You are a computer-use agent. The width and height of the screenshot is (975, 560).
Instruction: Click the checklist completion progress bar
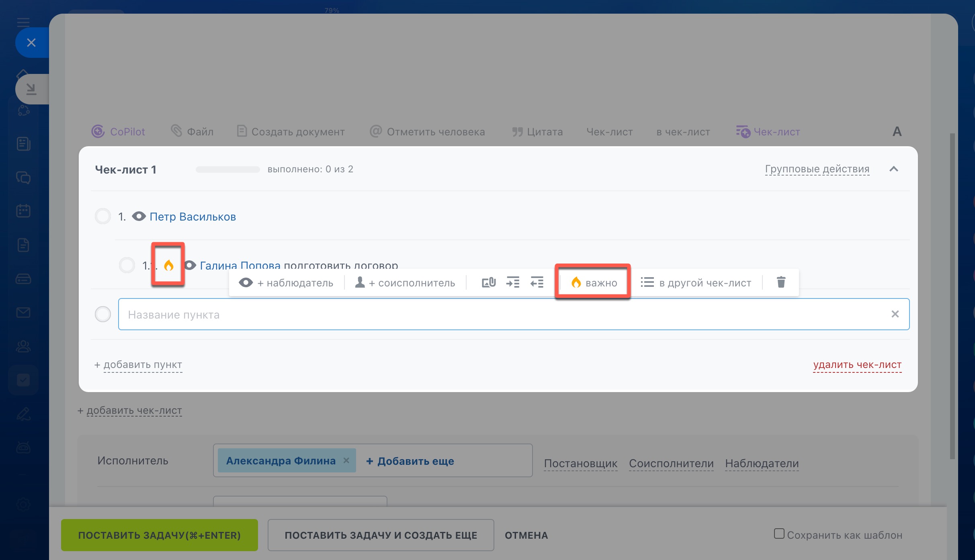pos(228,170)
